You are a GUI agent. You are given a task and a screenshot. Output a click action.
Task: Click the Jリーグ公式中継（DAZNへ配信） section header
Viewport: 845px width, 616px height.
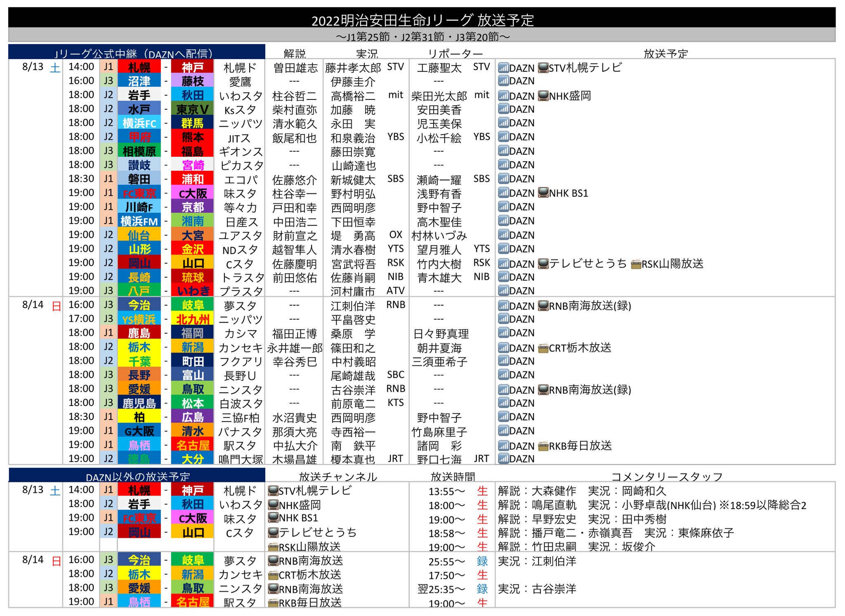pyautogui.click(x=137, y=52)
